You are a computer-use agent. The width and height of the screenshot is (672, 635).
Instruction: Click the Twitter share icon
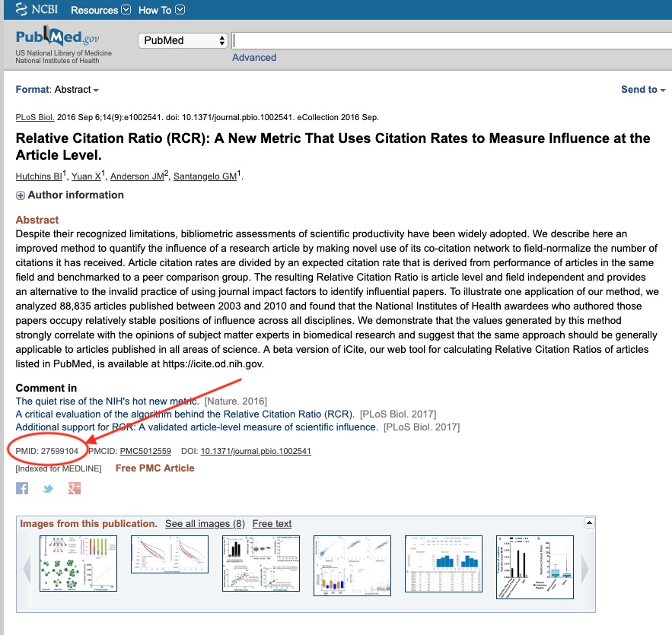point(48,488)
